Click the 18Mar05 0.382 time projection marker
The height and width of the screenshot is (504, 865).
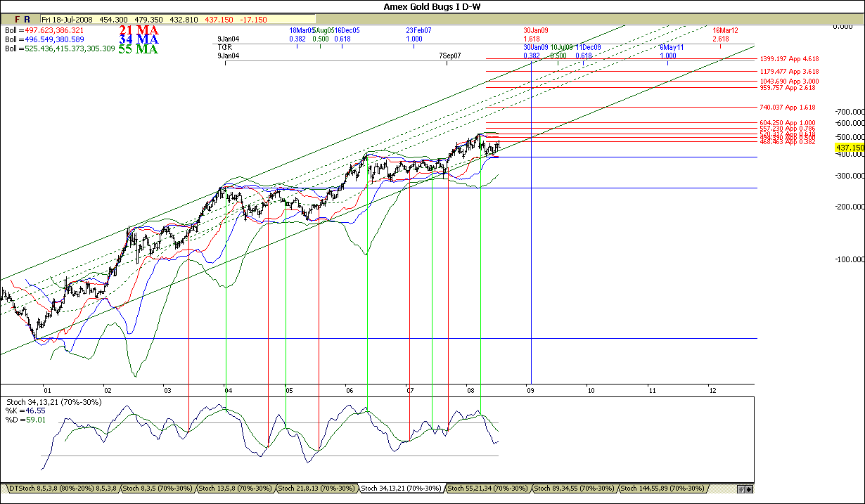(301, 34)
